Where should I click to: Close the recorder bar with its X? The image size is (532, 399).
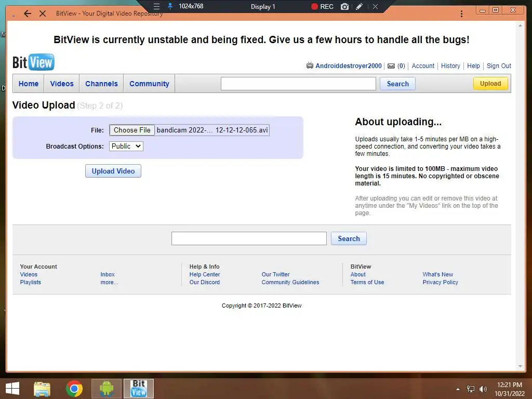click(375, 6)
